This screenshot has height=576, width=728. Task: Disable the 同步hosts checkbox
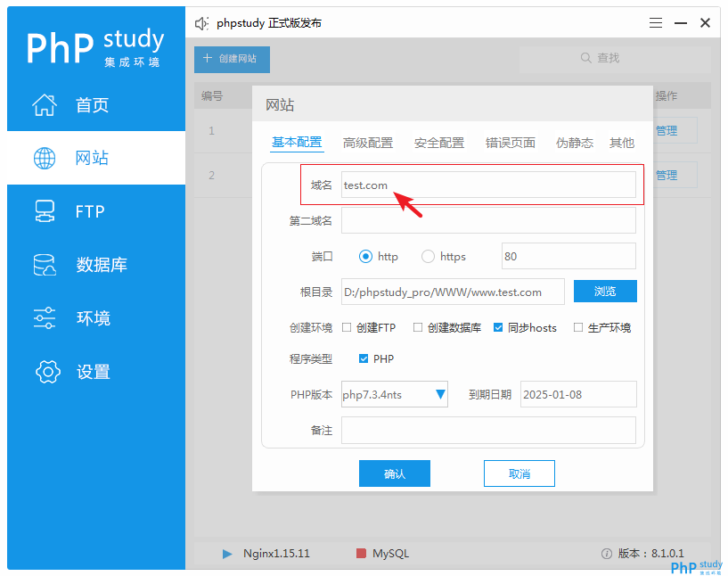(x=501, y=327)
